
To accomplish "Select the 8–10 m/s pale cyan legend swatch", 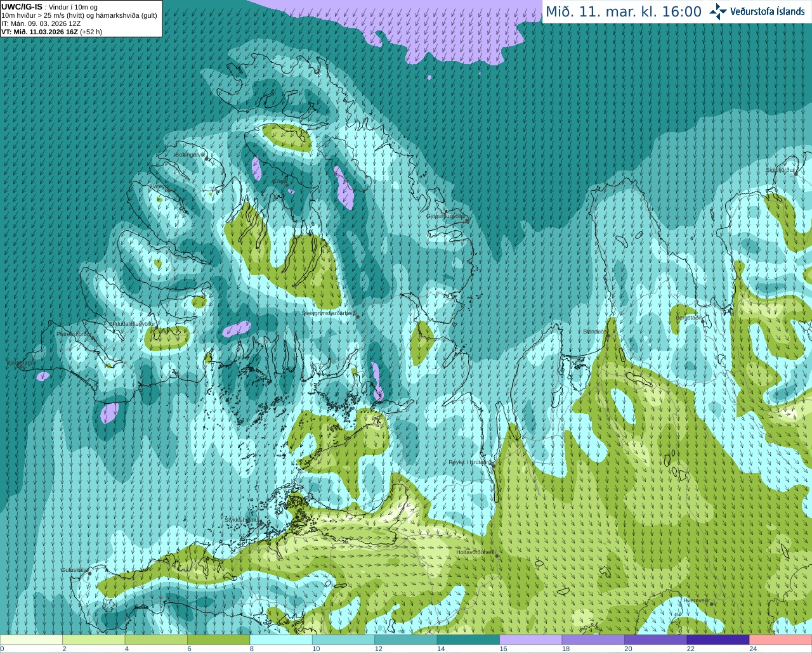I will pos(281,640).
